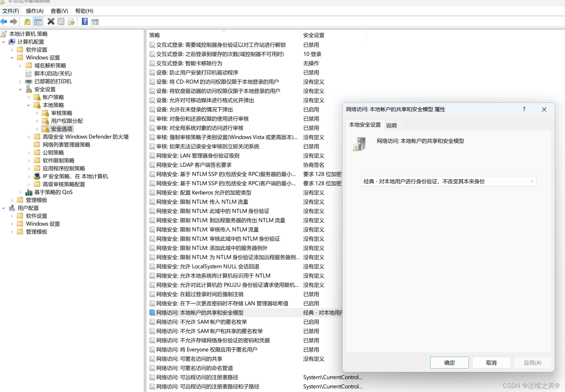Expand the 域名解析策略 node
This screenshot has width=565, height=392.
tap(20, 66)
